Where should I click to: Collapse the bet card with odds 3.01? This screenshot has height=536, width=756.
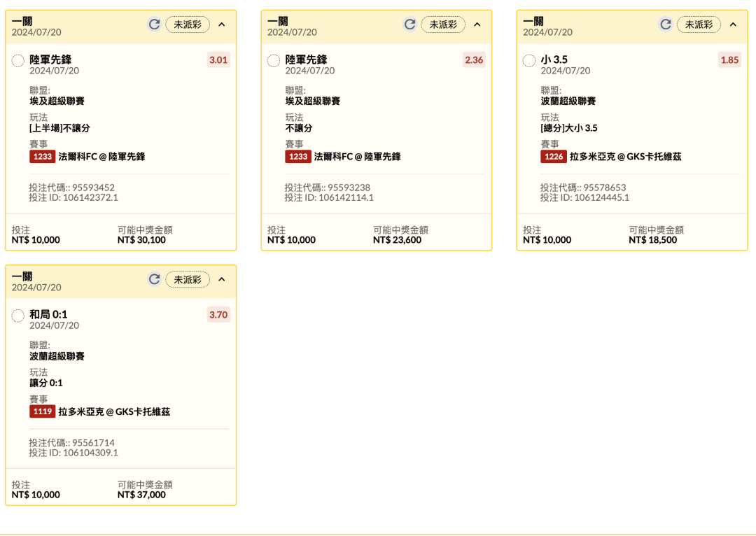point(222,24)
